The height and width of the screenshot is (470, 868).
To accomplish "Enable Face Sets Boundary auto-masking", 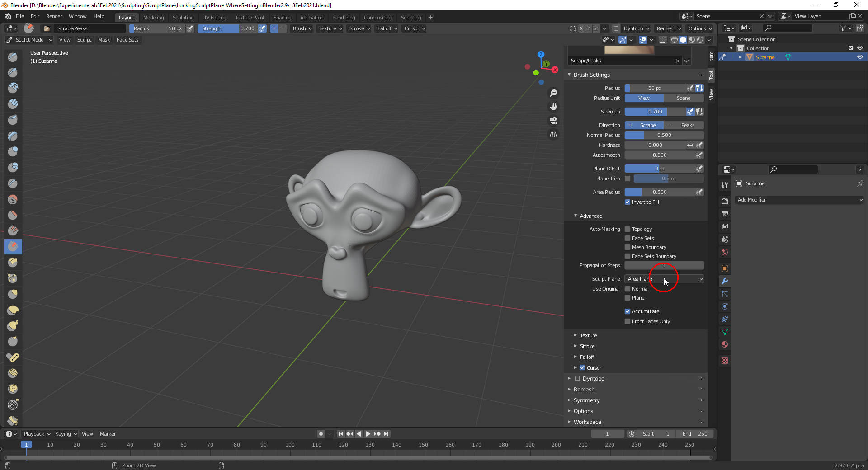I will coord(627,256).
